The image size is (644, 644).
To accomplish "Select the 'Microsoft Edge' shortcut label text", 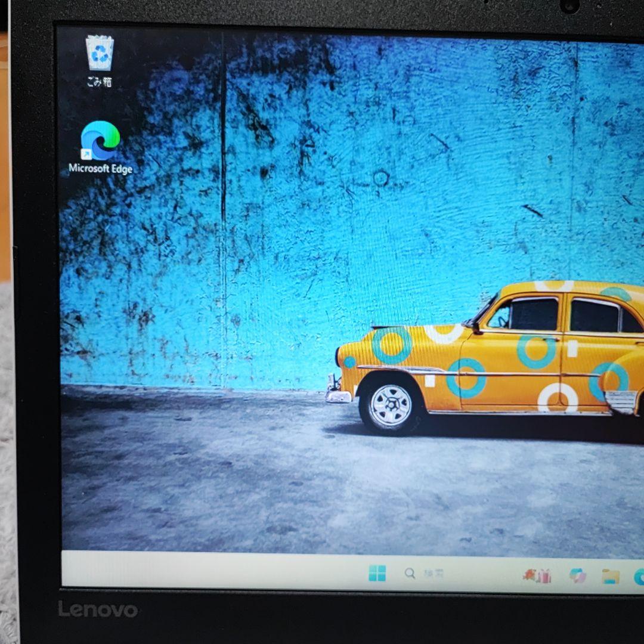I will (100, 169).
